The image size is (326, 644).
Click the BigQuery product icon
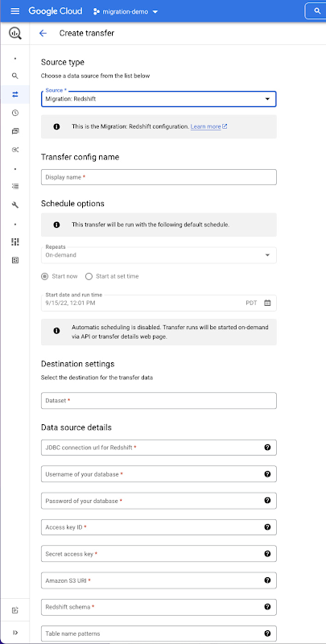pos(14,33)
